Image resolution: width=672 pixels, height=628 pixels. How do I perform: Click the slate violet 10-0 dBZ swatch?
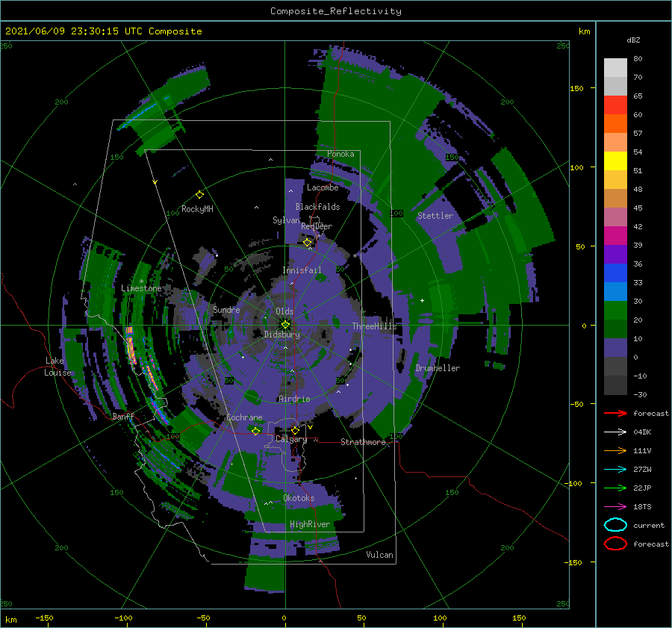tap(615, 348)
